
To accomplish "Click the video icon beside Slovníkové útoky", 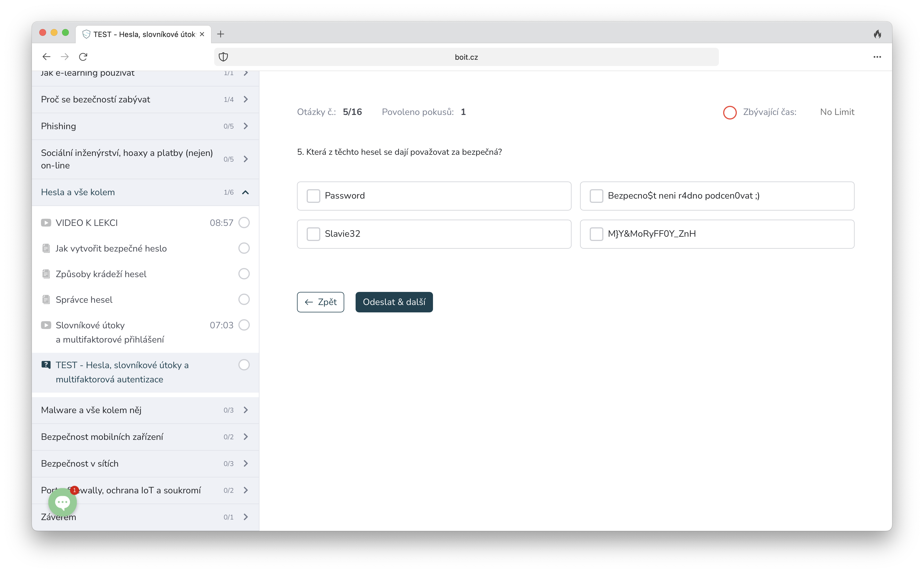I will [x=46, y=325].
